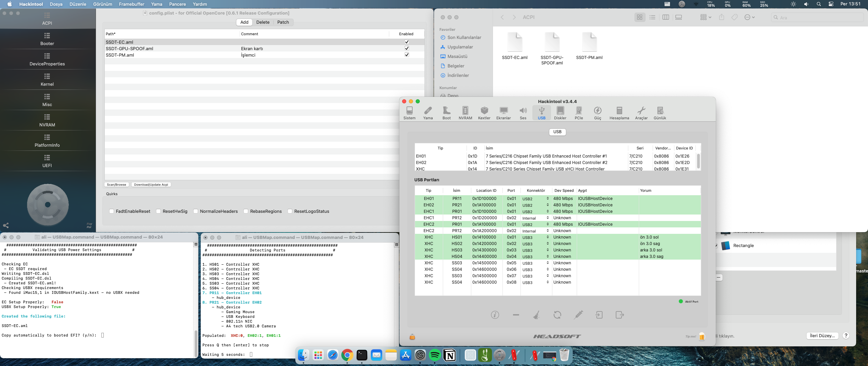Screen dimensions: 868x366
Task: Toggle the RebaseRegions checkbox
Action: click(246, 211)
